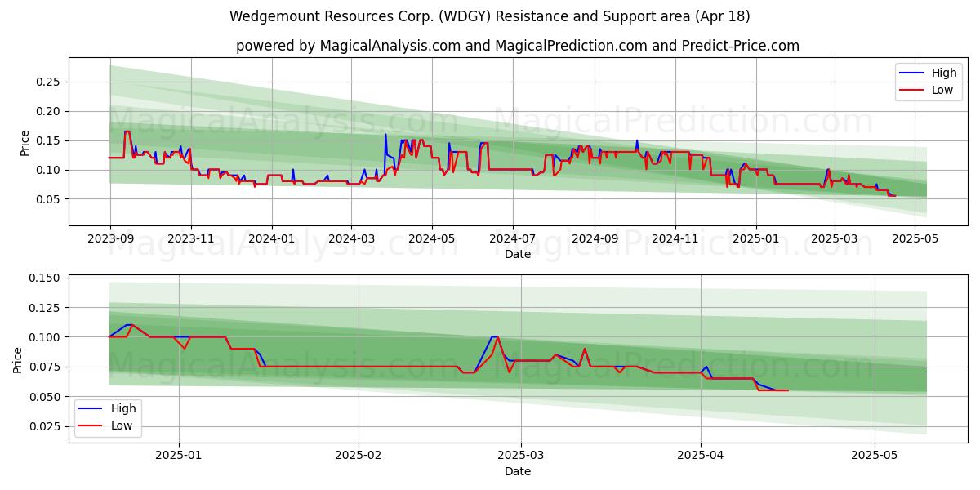Image resolution: width=980 pixels, height=490 pixels.
Task: Click the 0.025 price tick on bottom chart
Action: 45,426
